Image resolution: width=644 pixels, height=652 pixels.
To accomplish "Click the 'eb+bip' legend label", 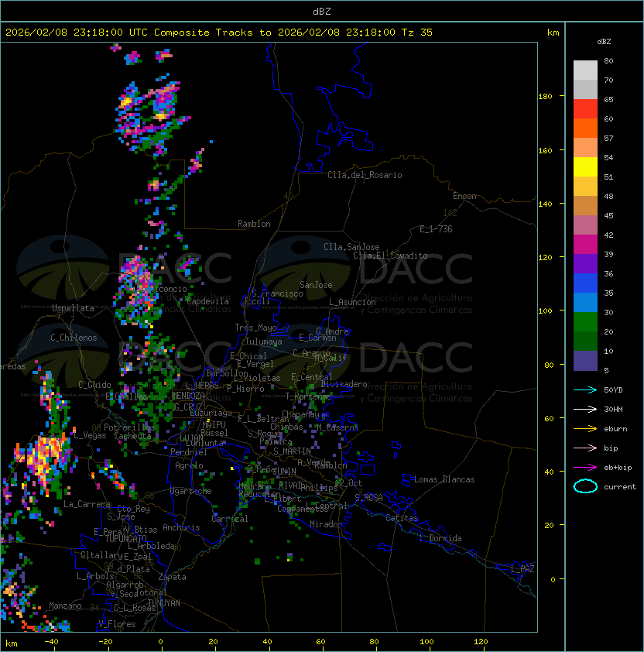I will (618, 468).
